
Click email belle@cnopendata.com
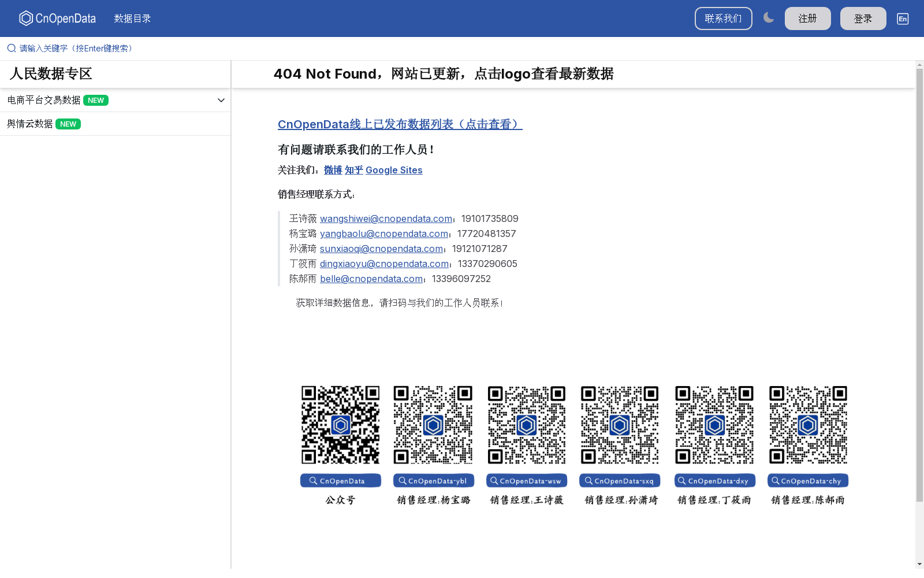coord(371,279)
